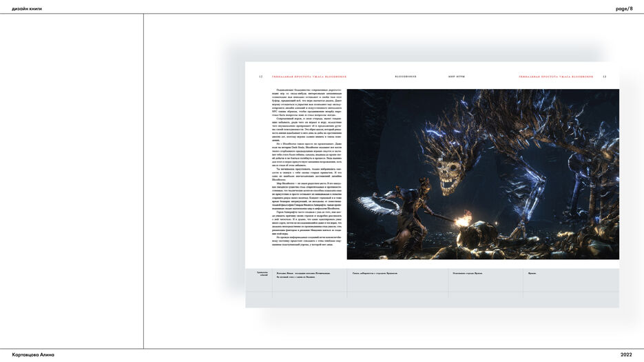This screenshot has width=644, height=362.
Task: Click the timeline label at gray band's left edge
Action: pyautogui.click(x=262, y=274)
